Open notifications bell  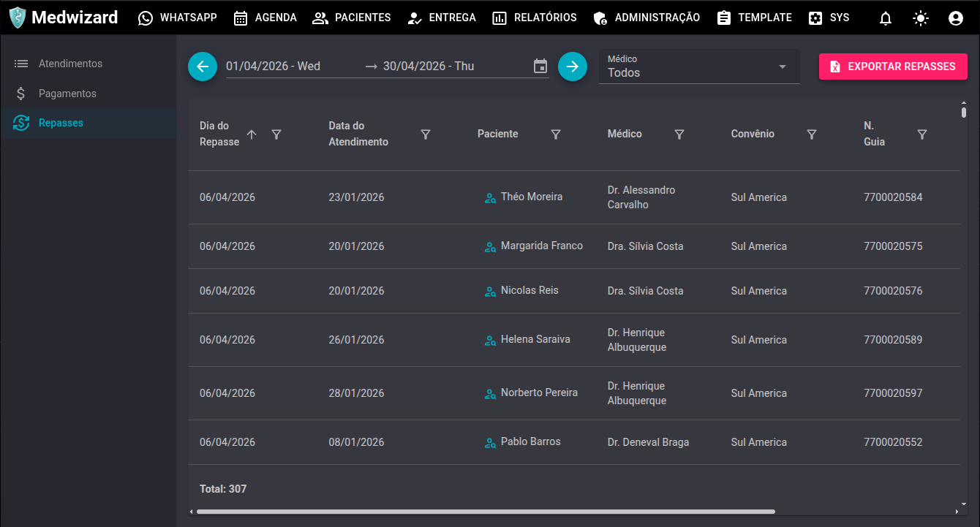click(886, 19)
